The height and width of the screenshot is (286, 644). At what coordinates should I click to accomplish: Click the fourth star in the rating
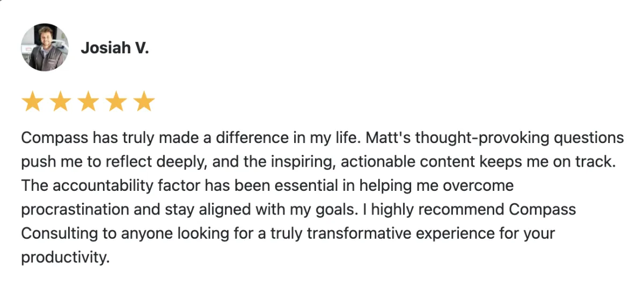(115, 102)
